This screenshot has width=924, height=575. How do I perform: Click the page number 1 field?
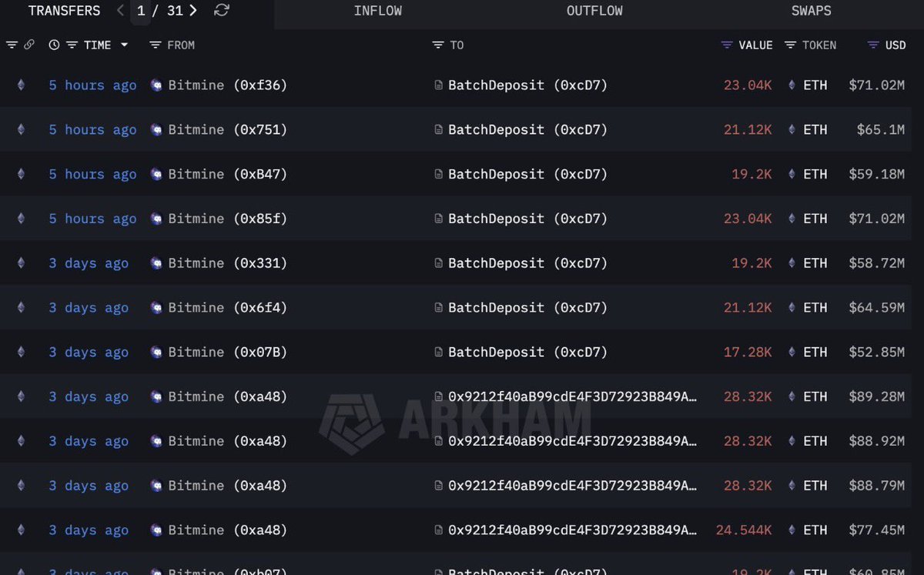click(141, 12)
